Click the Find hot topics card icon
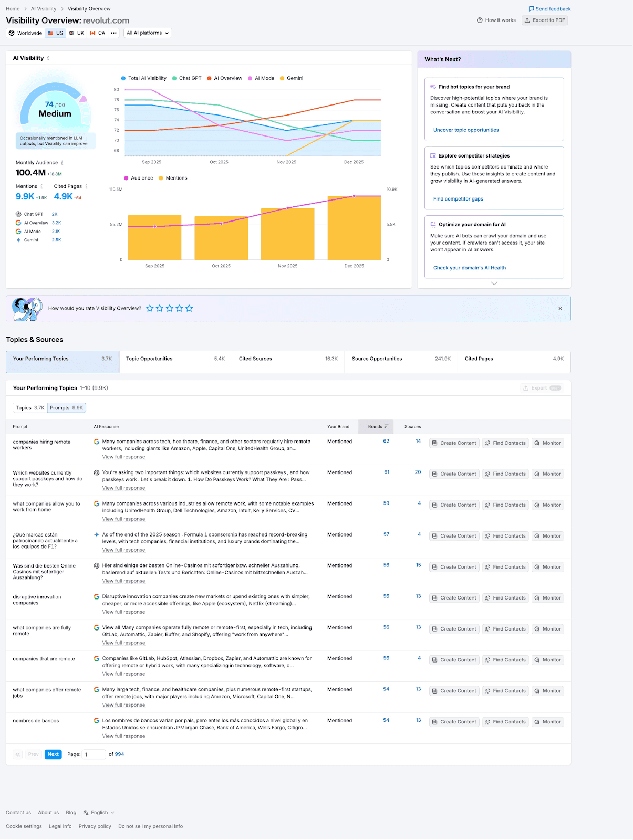This screenshot has height=840, width=633. pos(433,87)
